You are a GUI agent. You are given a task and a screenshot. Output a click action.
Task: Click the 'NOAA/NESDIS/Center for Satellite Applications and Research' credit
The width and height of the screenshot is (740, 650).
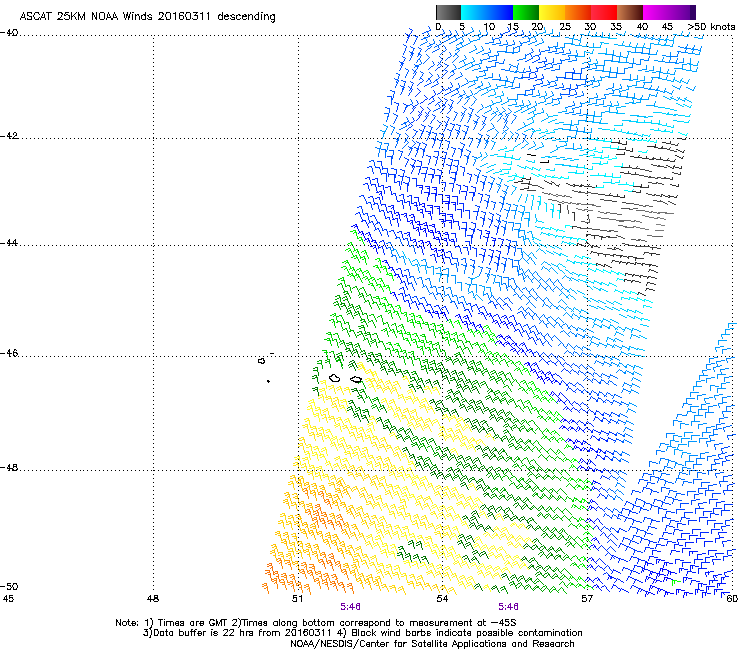[x=432, y=644]
